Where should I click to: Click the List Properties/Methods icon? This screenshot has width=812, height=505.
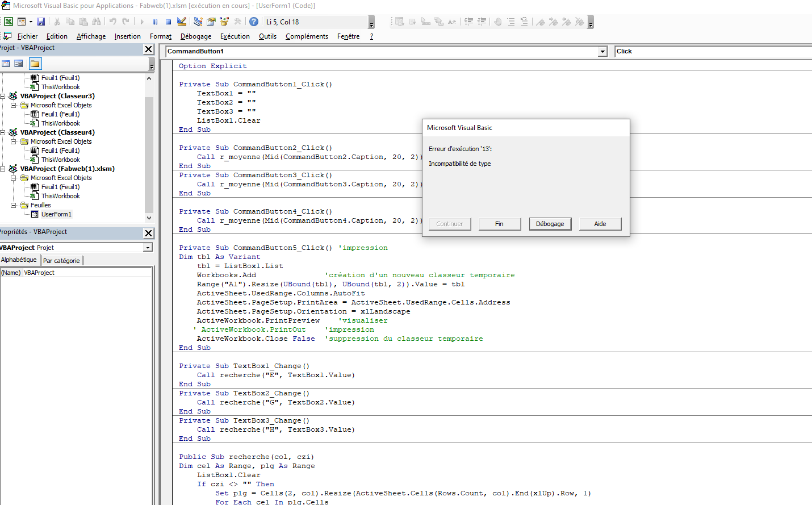pyautogui.click(x=400, y=22)
